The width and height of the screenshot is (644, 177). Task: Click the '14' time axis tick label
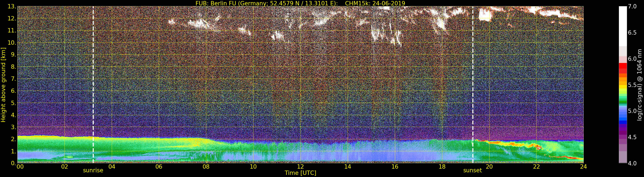[x=347, y=167]
